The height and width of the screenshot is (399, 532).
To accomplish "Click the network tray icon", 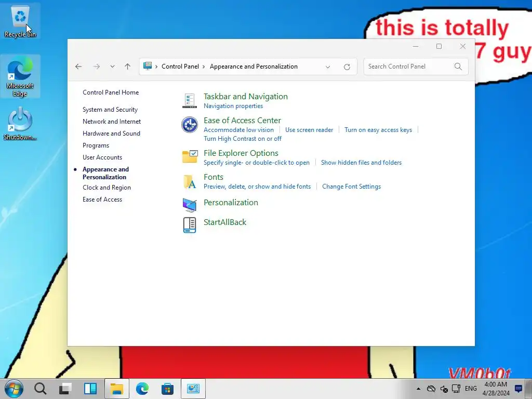I will coord(456,389).
